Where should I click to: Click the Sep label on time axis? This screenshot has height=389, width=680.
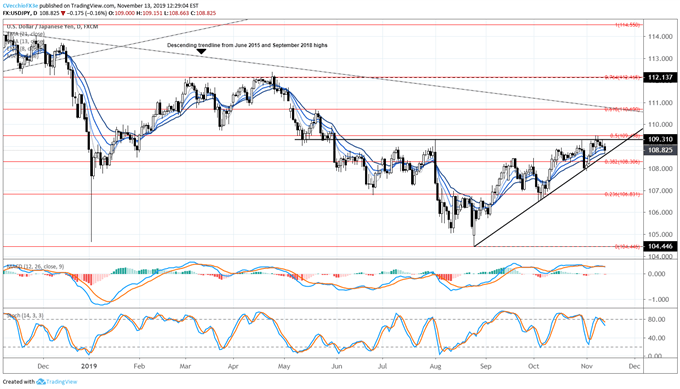pyautogui.click(x=486, y=366)
